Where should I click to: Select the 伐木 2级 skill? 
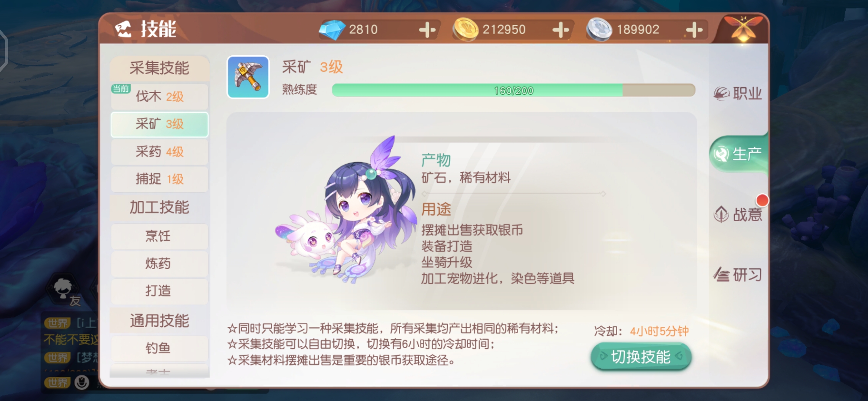click(x=160, y=97)
